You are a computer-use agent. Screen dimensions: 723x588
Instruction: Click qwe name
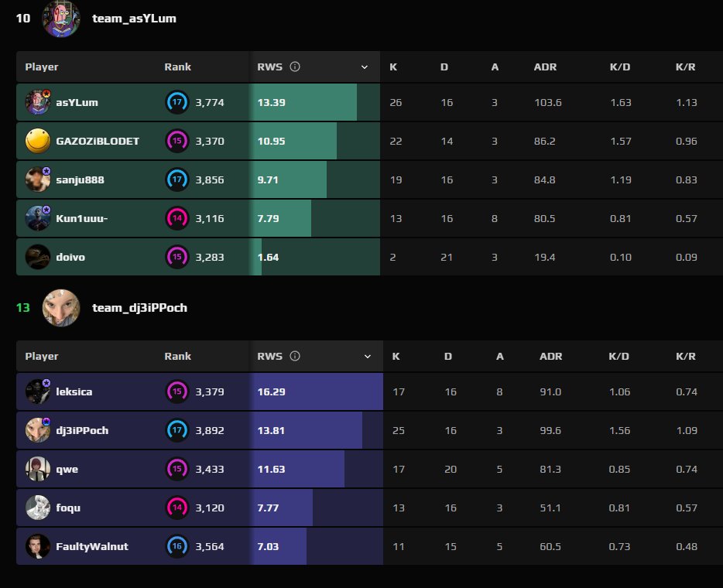tap(67, 470)
